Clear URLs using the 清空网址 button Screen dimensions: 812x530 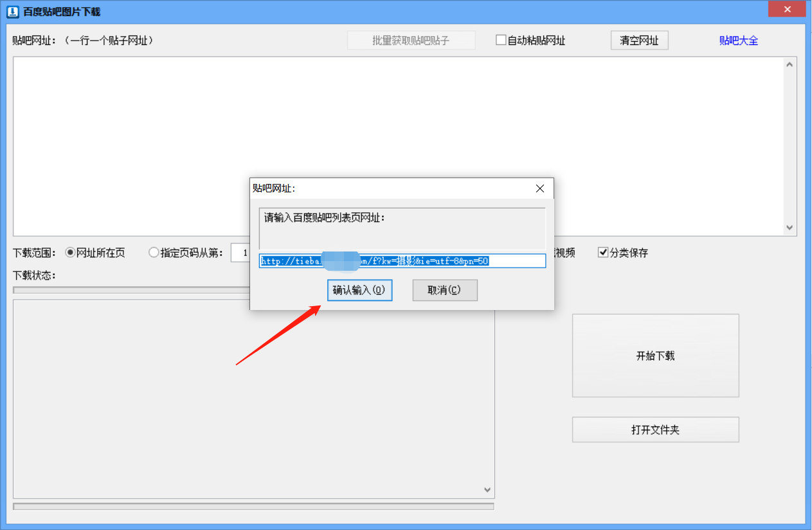pyautogui.click(x=639, y=40)
